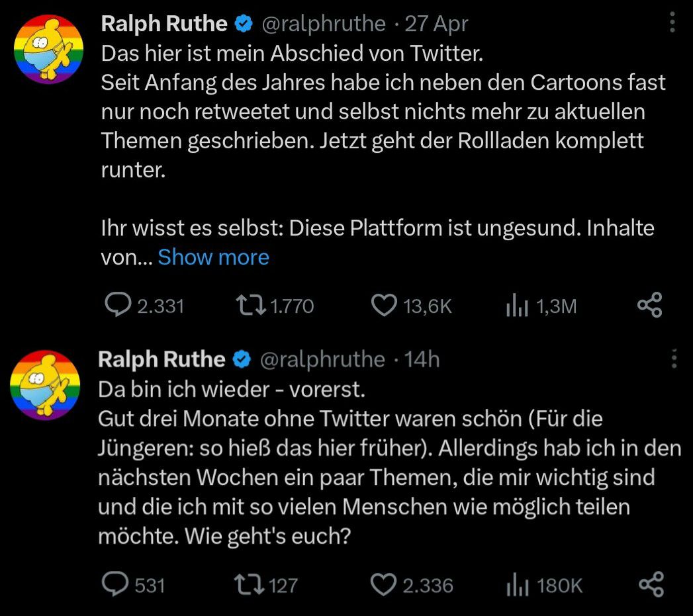The image size is (693, 616).
Task: Expand farewell tweet with Show more
Action: click(x=213, y=257)
